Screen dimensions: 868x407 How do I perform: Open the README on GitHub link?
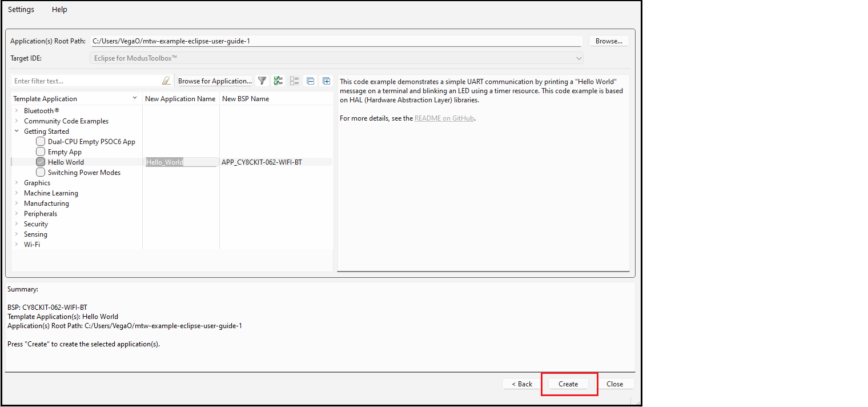pos(444,119)
